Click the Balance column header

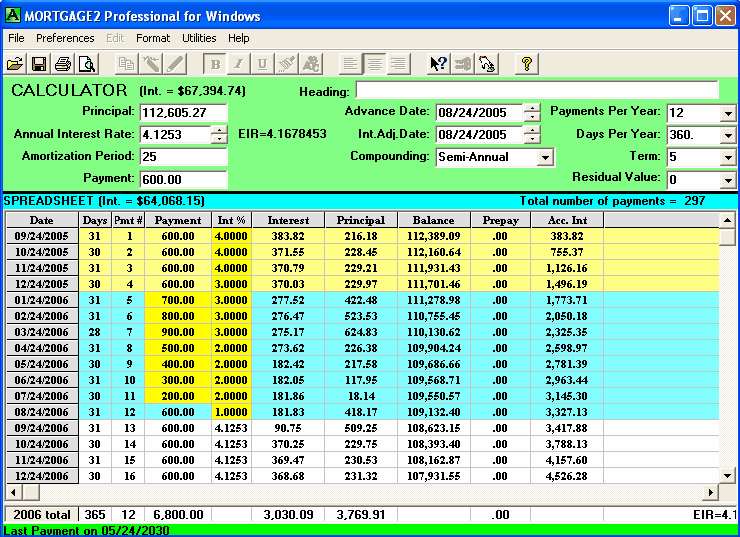click(433, 220)
